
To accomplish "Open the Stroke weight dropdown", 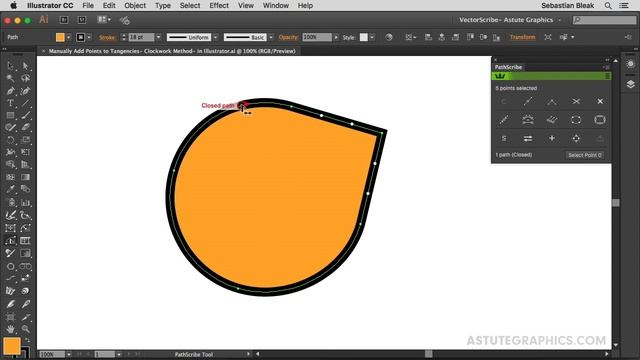I will point(158,37).
